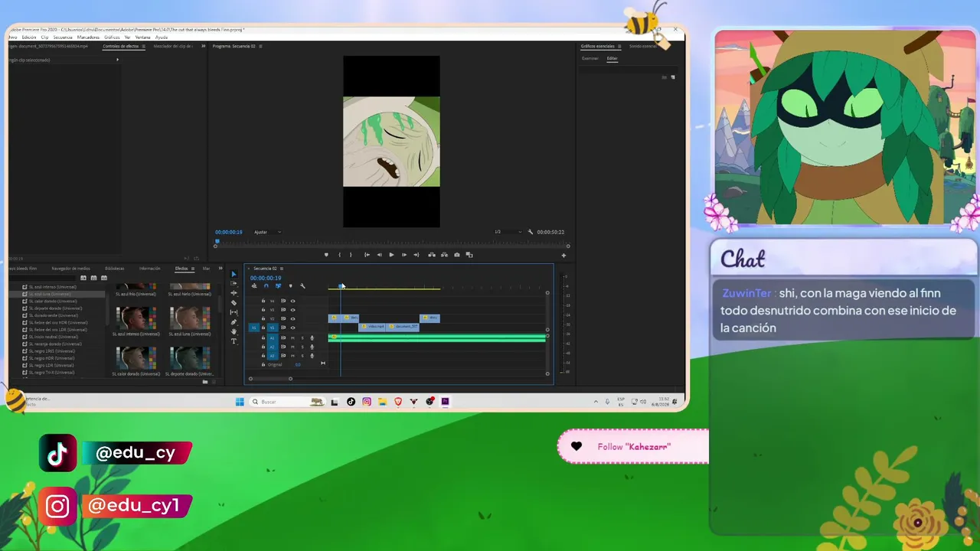Image resolution: width=980 pixels, height=551 pixels.
Task: Add a marker in the timeline header
Action: tap(290, 286)
